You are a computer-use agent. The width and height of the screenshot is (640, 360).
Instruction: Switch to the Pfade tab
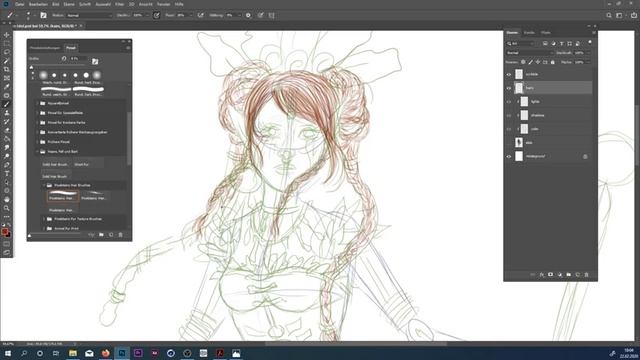[546, 33]
